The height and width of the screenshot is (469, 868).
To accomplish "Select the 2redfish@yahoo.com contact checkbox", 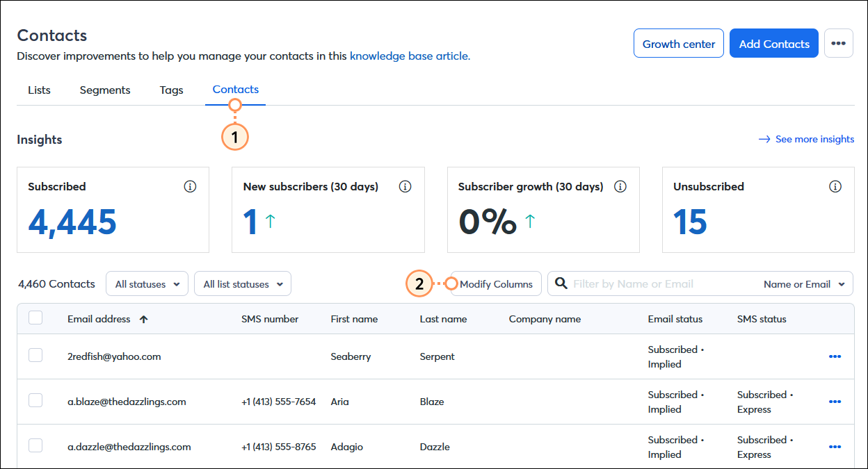I will [35, 356].
